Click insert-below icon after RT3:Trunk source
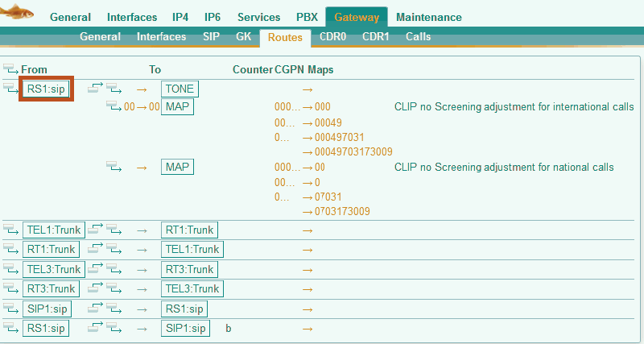This screenshot has width=644, height=344. (95, 288)
